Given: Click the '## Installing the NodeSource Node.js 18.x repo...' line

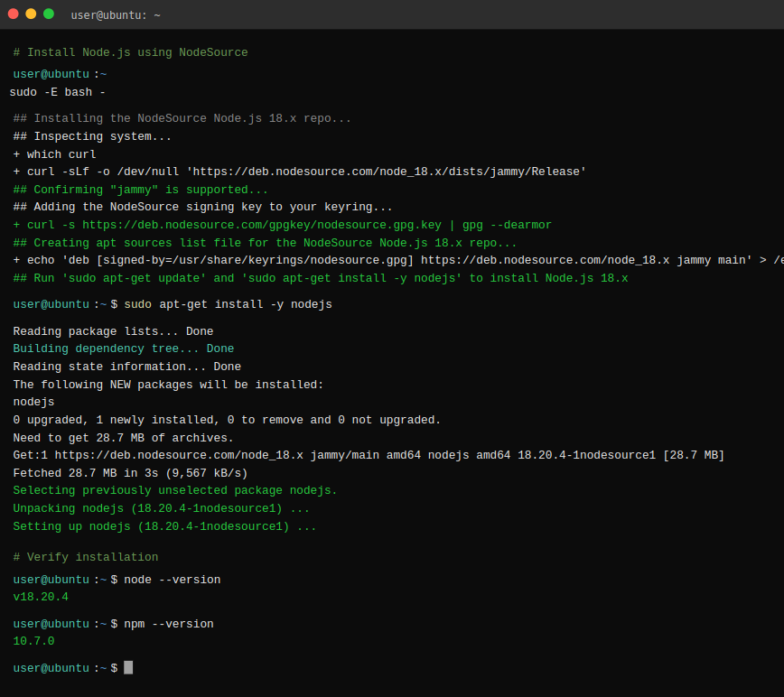Looking at the screenshot, I should 182,118.
